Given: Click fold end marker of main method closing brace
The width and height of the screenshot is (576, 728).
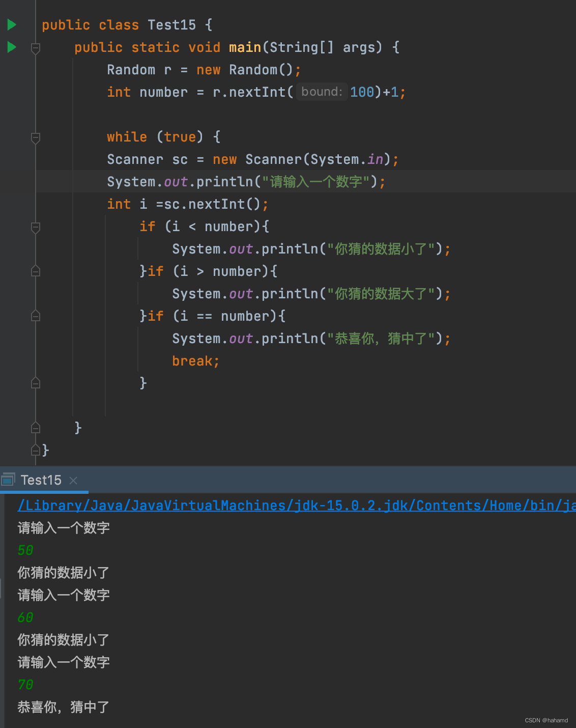Looking at the screenshot, I should coord(36,428).
